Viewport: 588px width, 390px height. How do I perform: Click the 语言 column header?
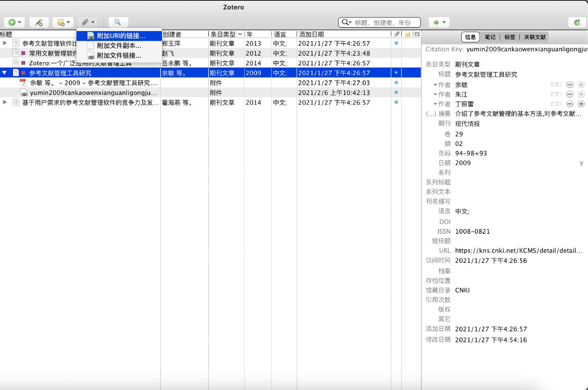[x=284, y=34]
